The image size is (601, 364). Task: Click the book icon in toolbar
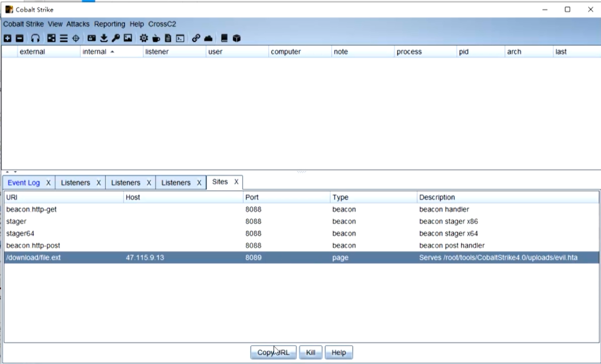point(224,38)
